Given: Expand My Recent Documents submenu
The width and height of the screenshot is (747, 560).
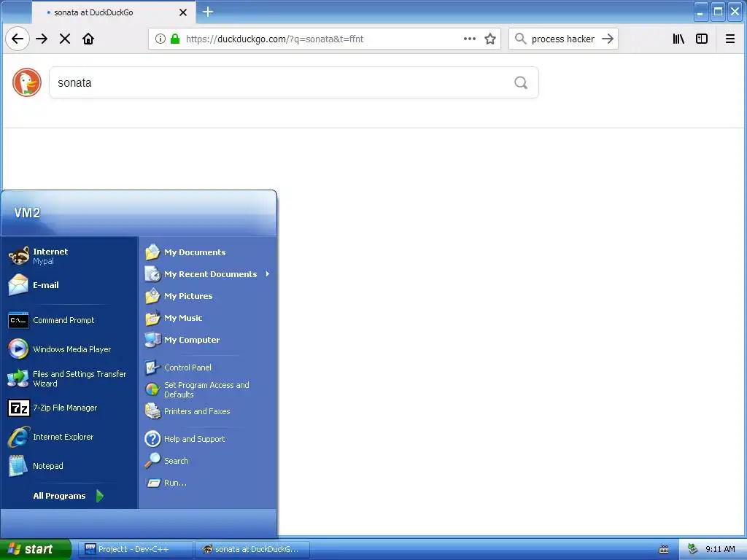Looking at the screenshot, I should [x=208, y=274].
